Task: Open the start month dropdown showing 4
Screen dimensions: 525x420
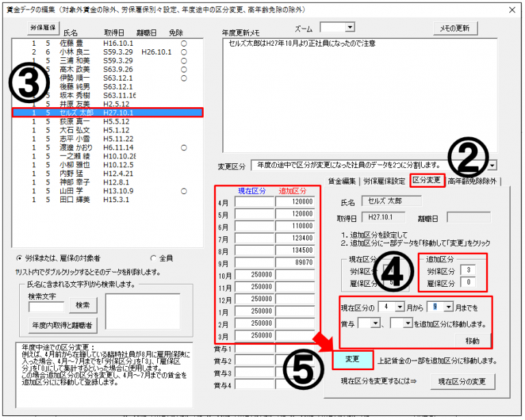Action: [400, 307]
